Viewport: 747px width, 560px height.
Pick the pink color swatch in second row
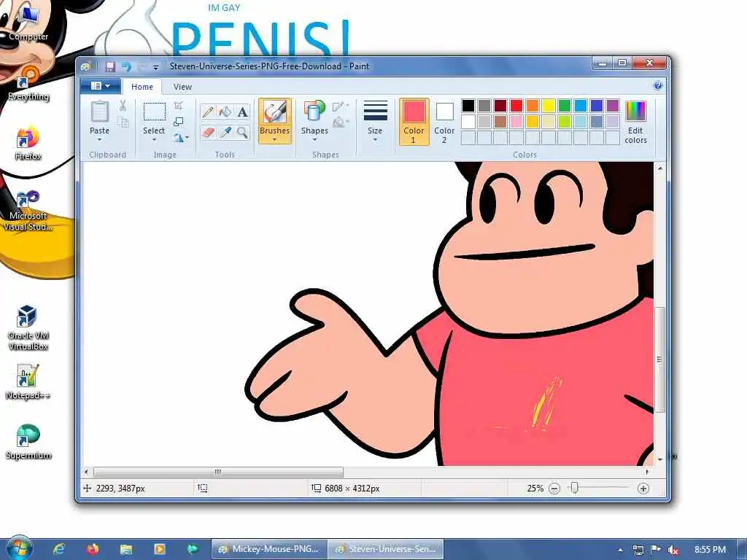pyautogui.click(x=516, y=122)
